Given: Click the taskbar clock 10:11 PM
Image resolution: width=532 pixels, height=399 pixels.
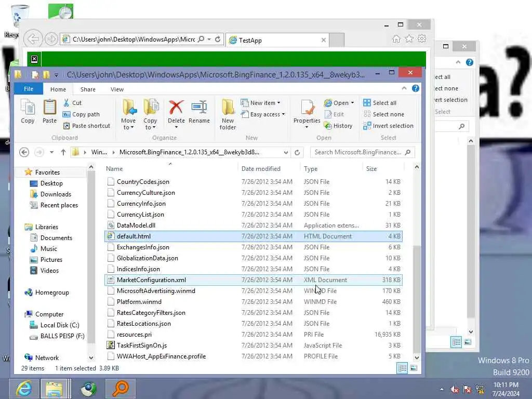Looking at the screenshot, I should pos(506,385).
